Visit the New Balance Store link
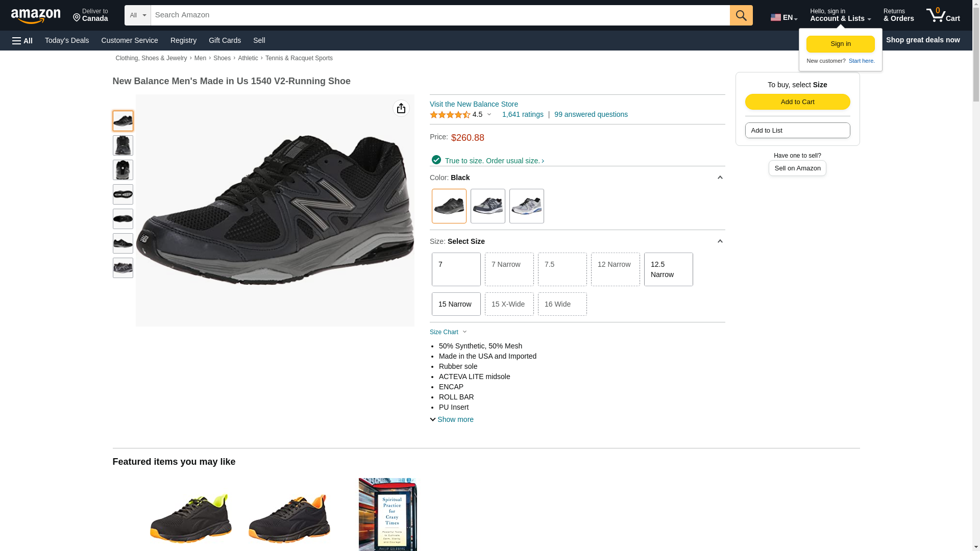This screenshot has width=980, height=551. tap(473, 104)
